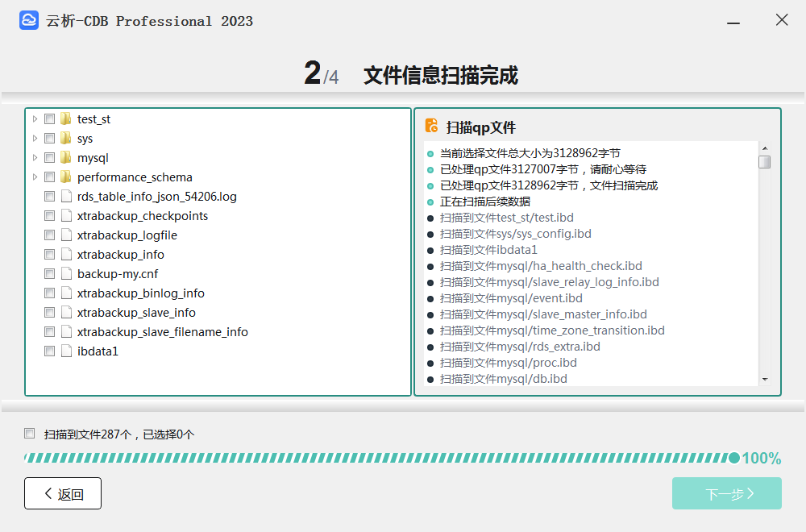This screenshot has height=532, width=806.
Task: Click the xtrabackup_info file icon
Action: 66,255
